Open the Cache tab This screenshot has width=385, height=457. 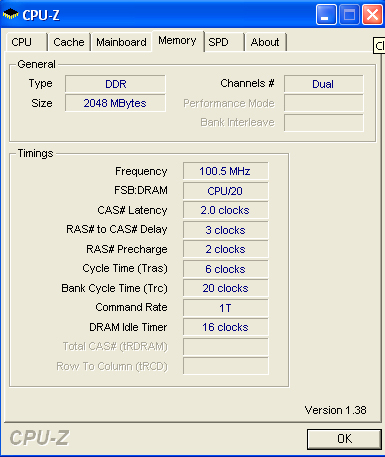(x=69, y=42)
